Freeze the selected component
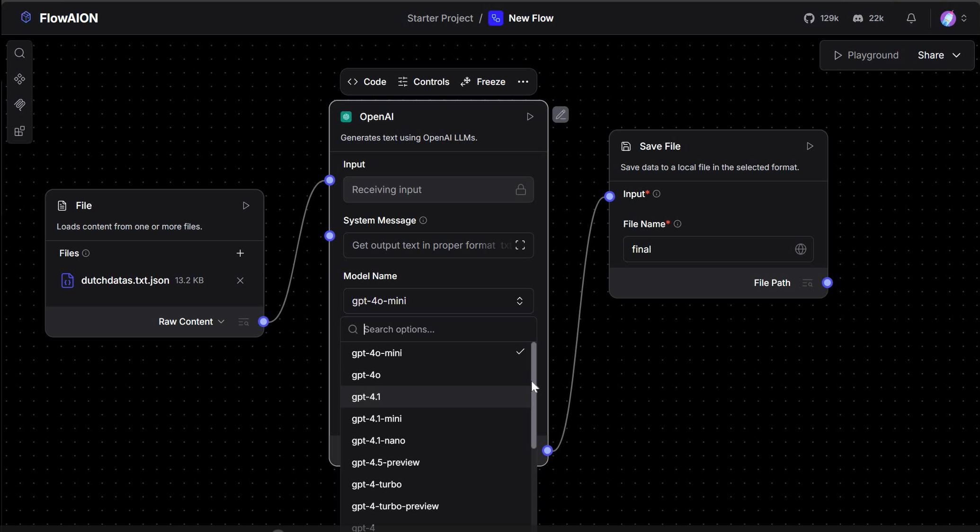Viewport: 980px width, 532px height. pos(483,82)
